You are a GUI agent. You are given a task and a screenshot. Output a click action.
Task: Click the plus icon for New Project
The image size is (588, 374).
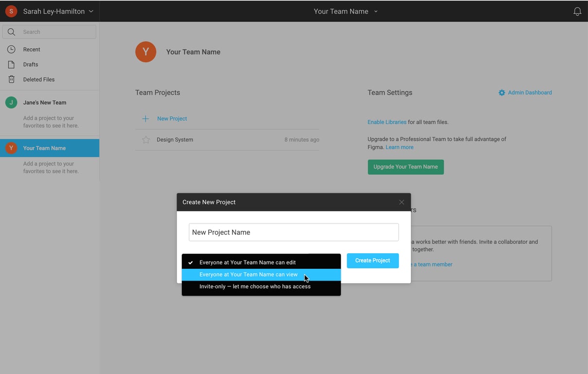(145, 119)
